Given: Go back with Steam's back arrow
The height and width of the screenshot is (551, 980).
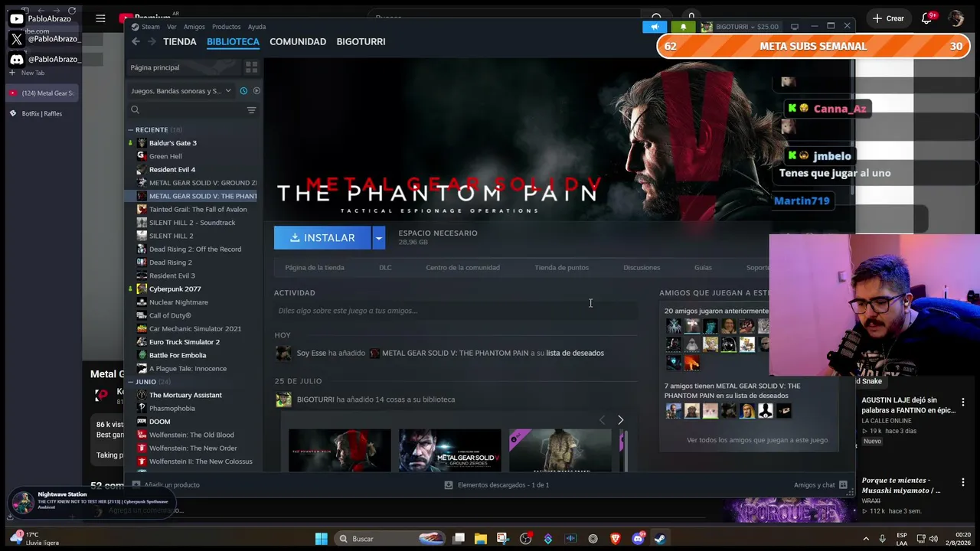Looking at the screenshot, I should coord(136,41).
